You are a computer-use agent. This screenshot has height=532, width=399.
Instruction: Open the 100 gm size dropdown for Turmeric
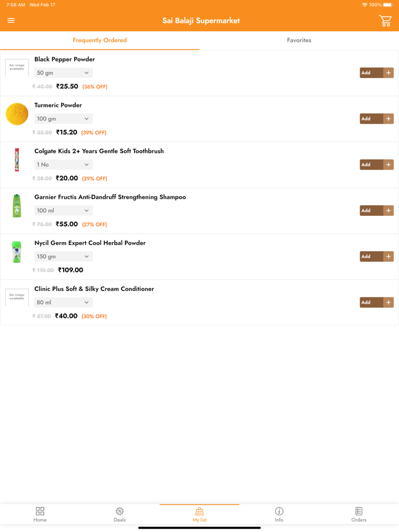pyautogui.click(x=63, y=118)
